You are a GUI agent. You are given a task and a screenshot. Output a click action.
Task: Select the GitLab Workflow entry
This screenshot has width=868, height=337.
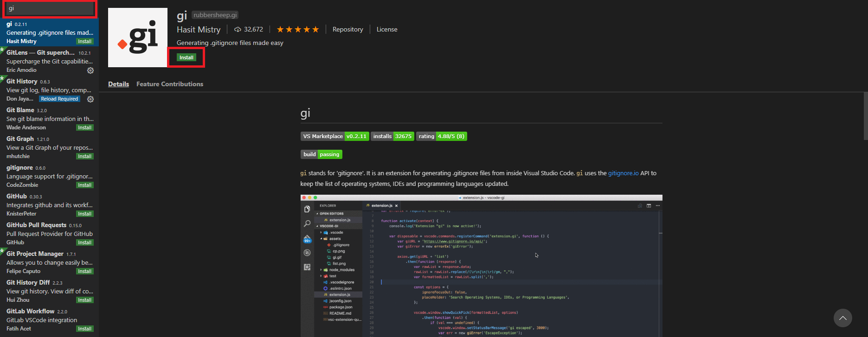49,320
